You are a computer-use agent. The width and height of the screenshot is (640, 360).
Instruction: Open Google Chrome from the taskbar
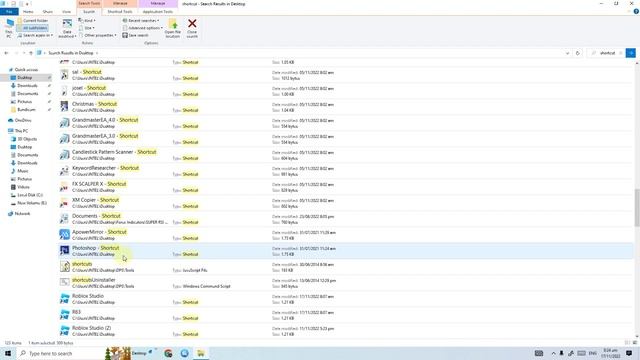(x=168, y=353)
